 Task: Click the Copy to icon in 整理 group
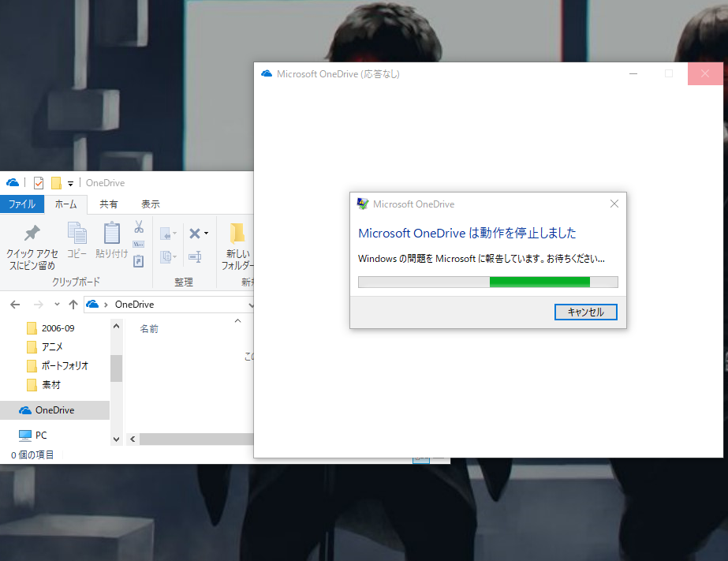pyautogui.click(x=166, y=256)
